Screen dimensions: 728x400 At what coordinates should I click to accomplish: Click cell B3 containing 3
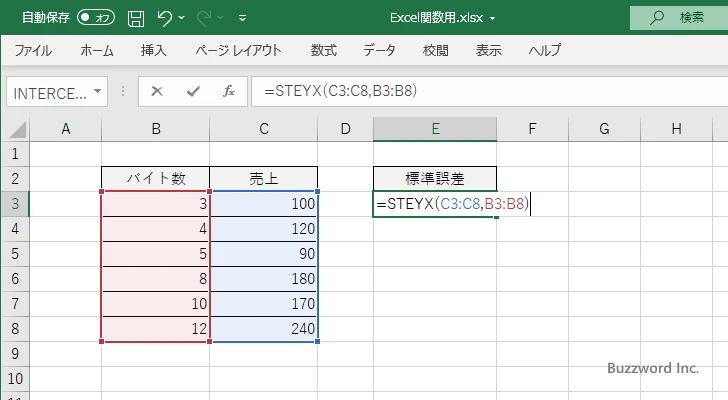point(156,204)
